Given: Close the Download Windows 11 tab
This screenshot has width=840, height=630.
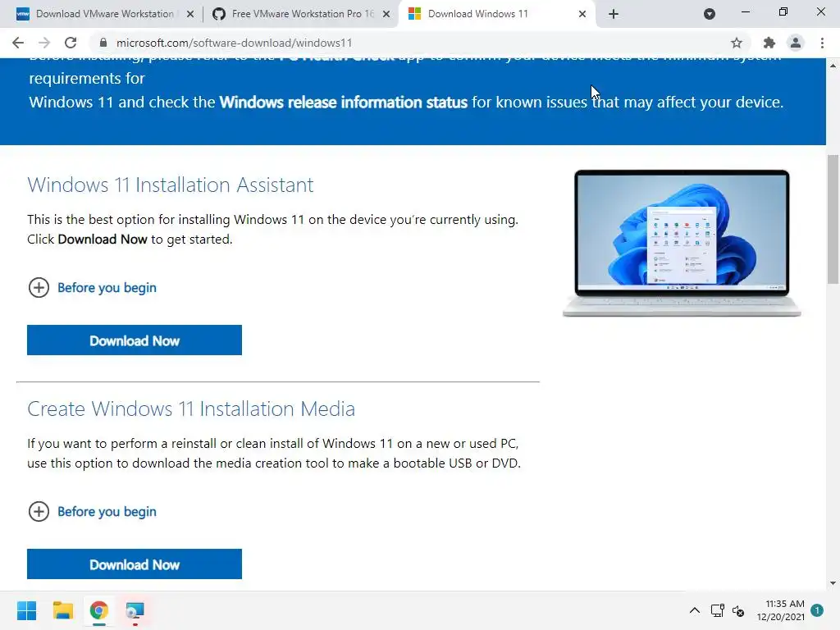Looking at the screenshot, I should (582, 15).
